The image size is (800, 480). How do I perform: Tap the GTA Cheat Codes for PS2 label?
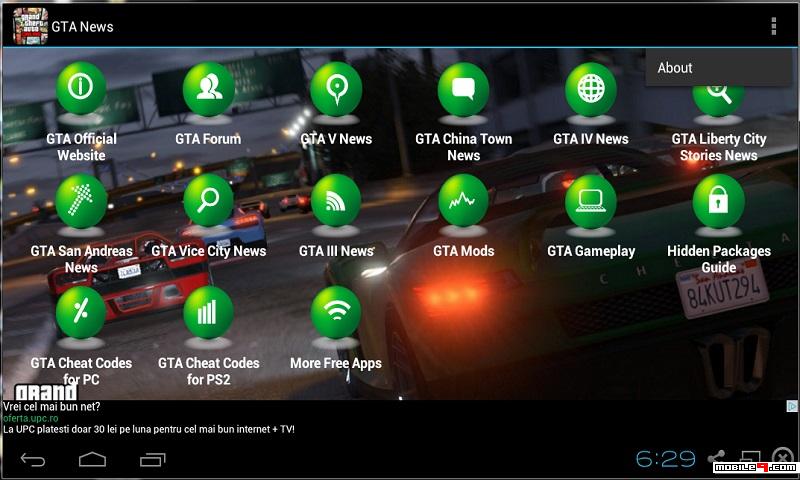pos(208,371)
